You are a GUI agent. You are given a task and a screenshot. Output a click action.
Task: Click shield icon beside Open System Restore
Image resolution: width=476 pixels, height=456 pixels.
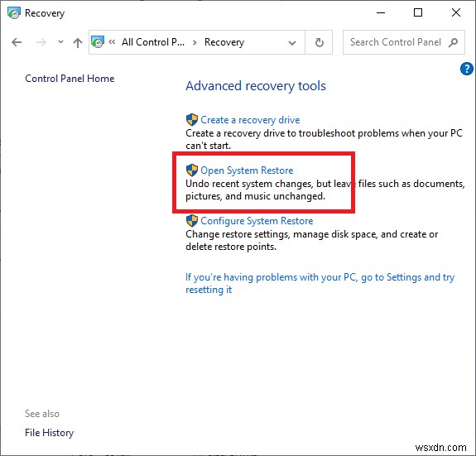[x=192, y=170]
